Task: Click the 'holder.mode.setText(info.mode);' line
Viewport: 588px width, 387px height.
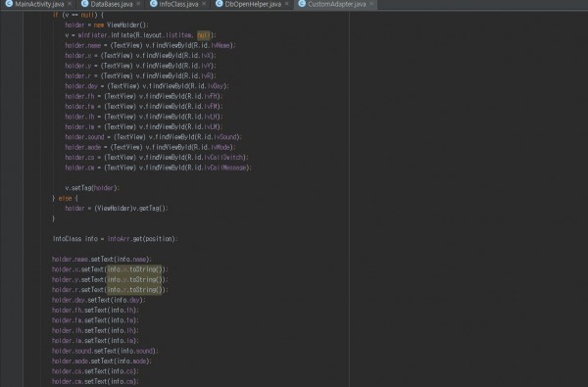Action: click(102, 362)
